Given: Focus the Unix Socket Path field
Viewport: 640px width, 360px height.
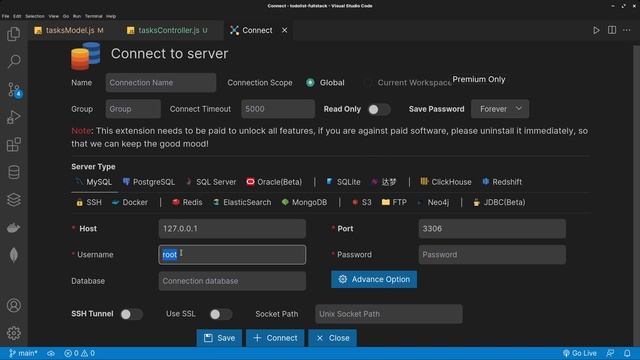Looking at the screenshot, I should [x=389, y=314].
